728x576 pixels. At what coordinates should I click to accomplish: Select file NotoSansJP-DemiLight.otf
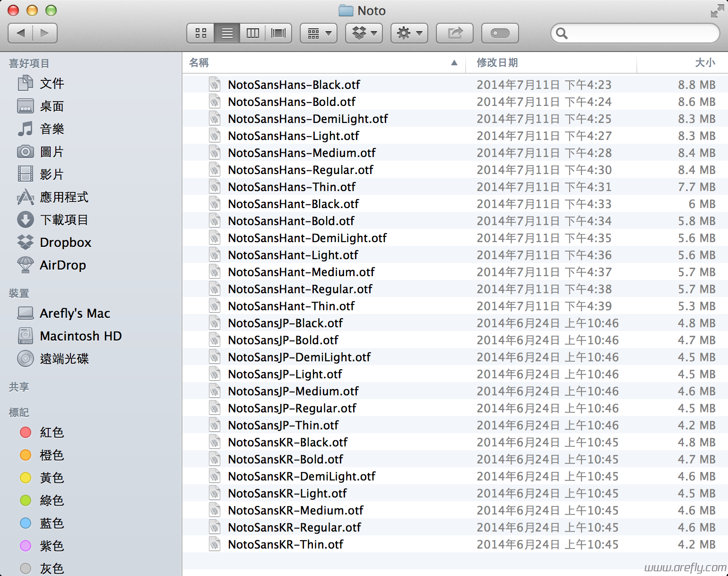(455, 357)
